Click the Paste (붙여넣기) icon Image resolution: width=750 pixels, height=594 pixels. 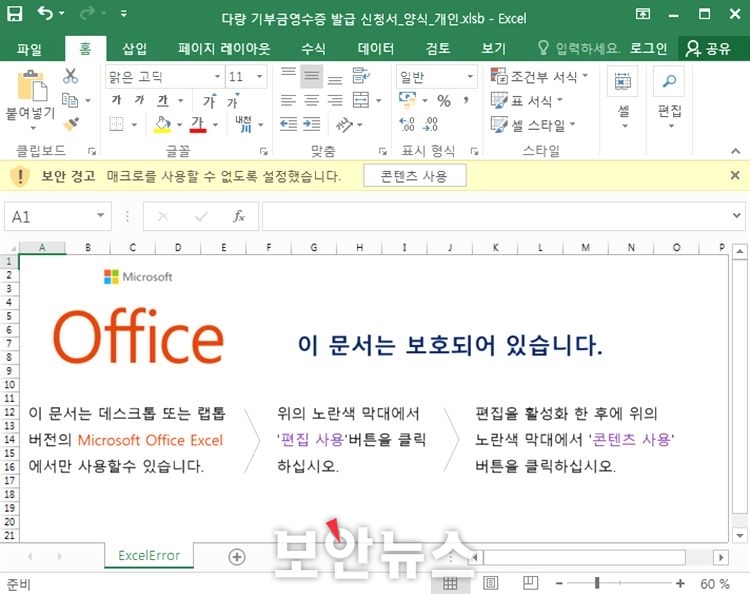click(32, 86)
